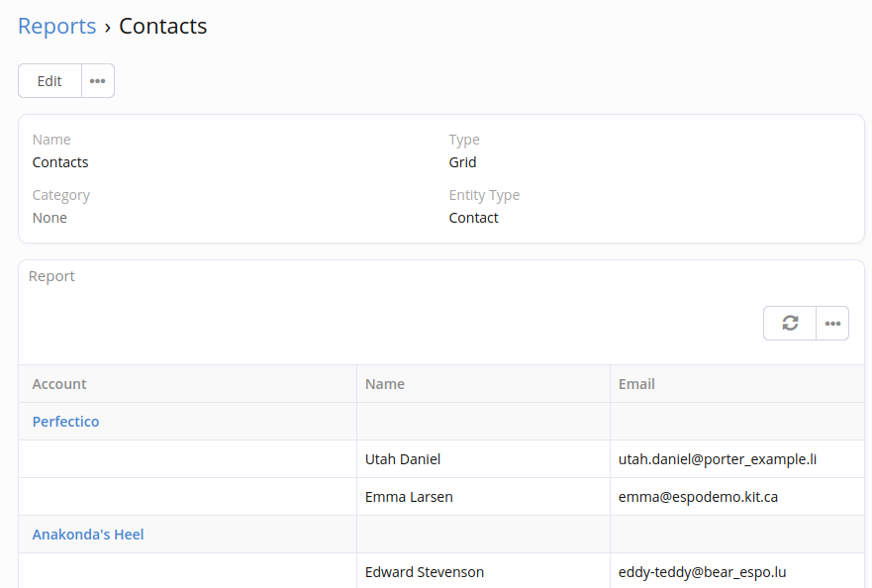The width and height of the screenshot is (872, 588).
Task: Open the three-dots menu beside Edit
Action: tap(98, 81)
